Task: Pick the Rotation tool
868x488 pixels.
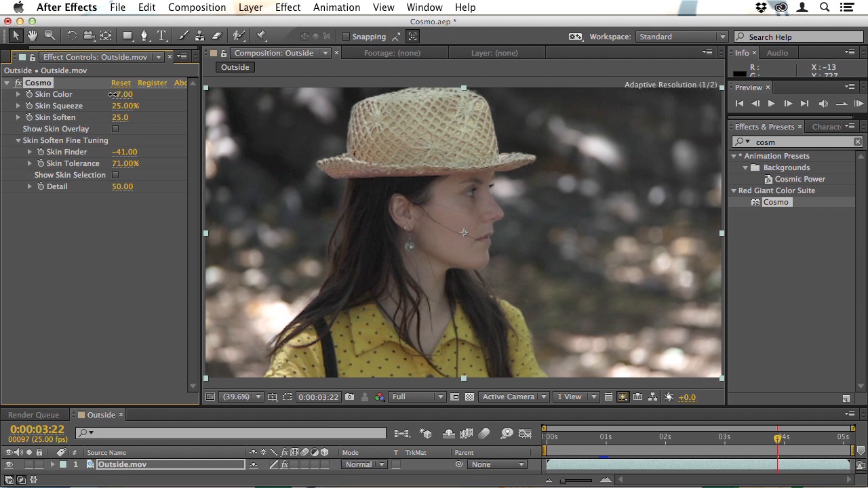Action: 71,36
